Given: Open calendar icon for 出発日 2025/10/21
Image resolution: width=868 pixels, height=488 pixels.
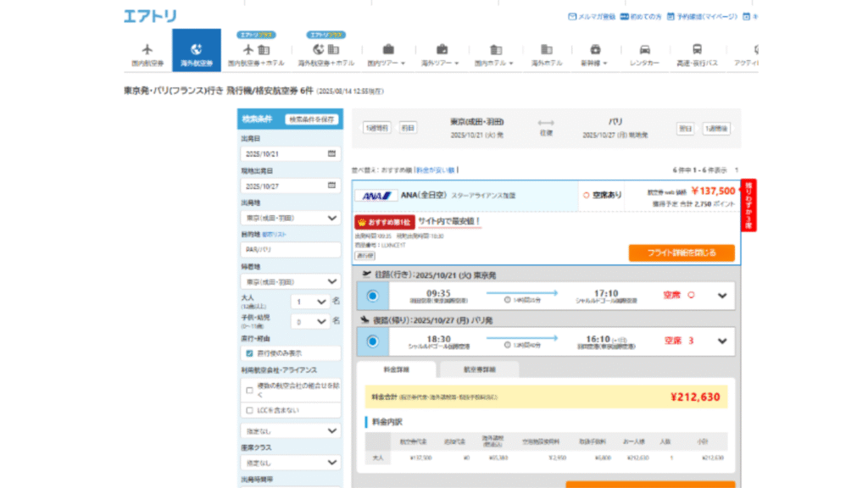Looking at the screenshot, I should 331,153.
